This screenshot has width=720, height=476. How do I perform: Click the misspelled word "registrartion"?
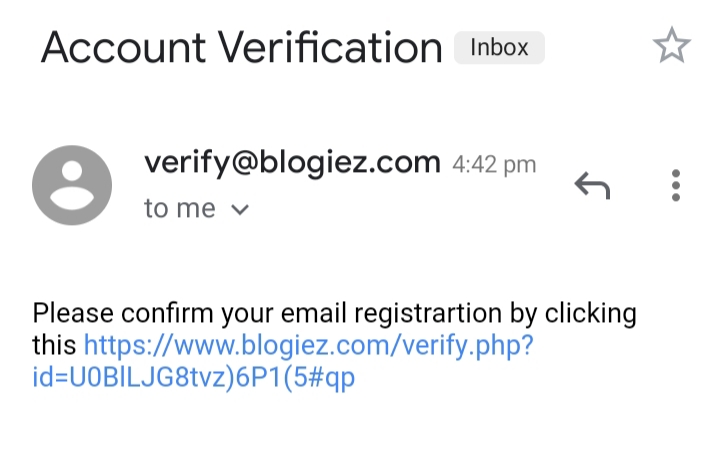tap(428, 314)
